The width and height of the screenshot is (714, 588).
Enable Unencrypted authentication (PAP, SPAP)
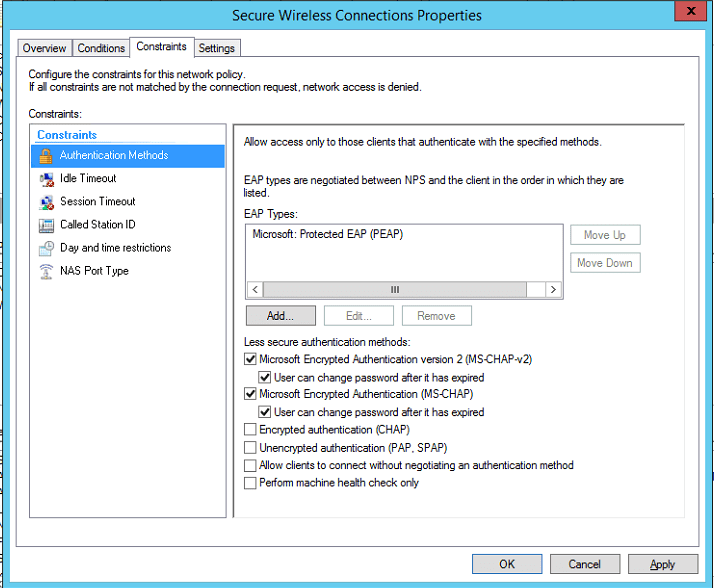pos(250,448)
